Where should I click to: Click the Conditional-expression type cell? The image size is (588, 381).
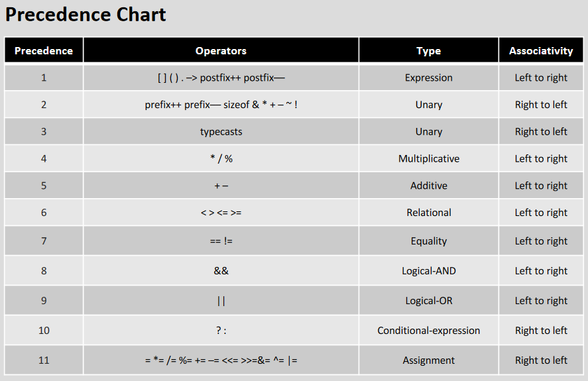point(429,331)
